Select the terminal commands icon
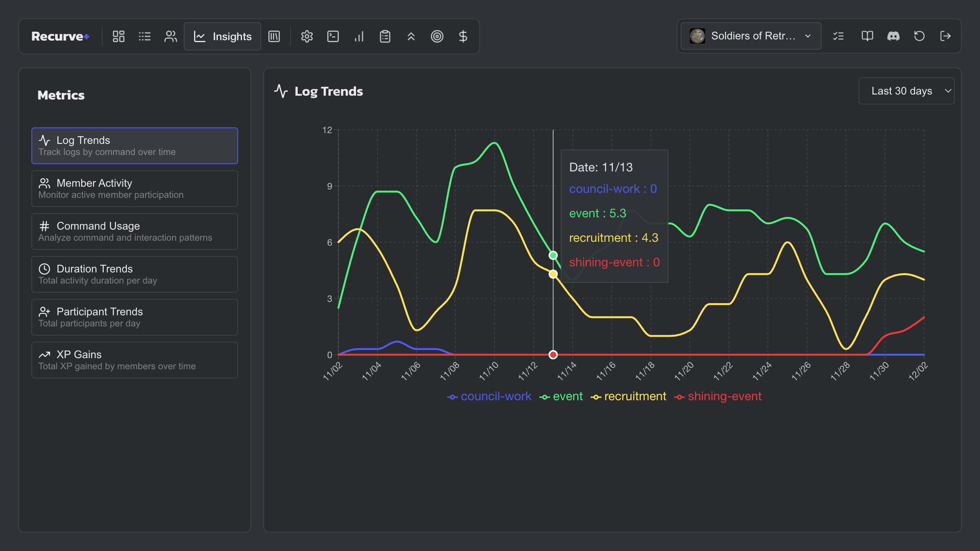 [x=333, y=36]
